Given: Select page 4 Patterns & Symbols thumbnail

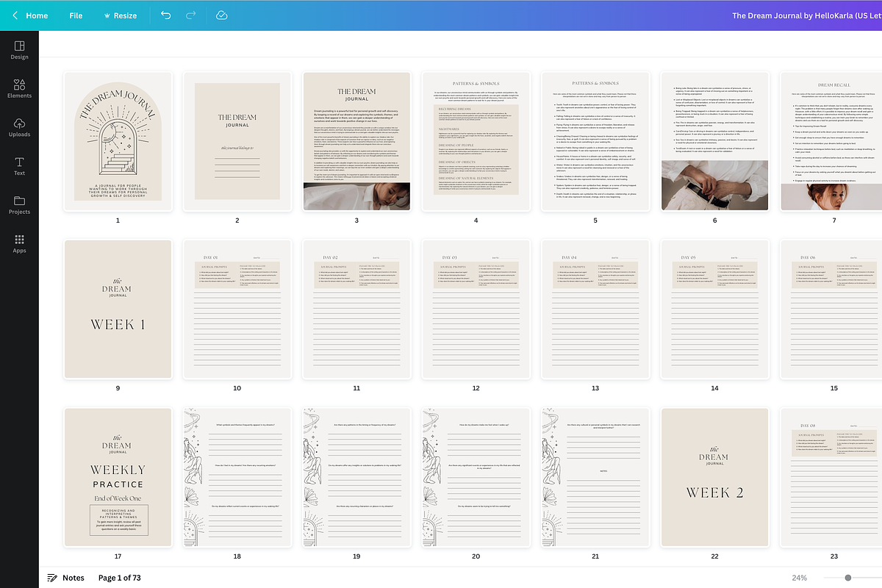Looking at the screenshot, I should tap(476, 141).
